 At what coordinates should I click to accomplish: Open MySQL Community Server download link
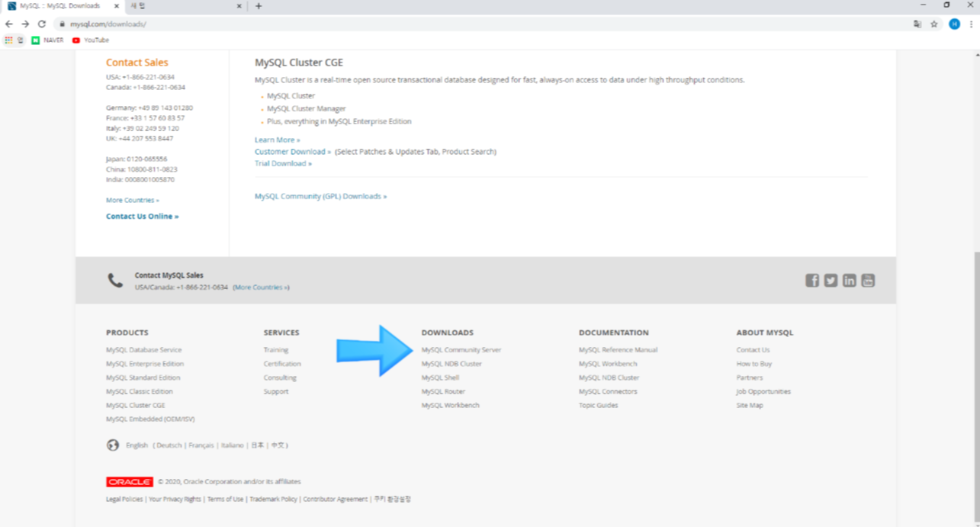coord(461,350)
